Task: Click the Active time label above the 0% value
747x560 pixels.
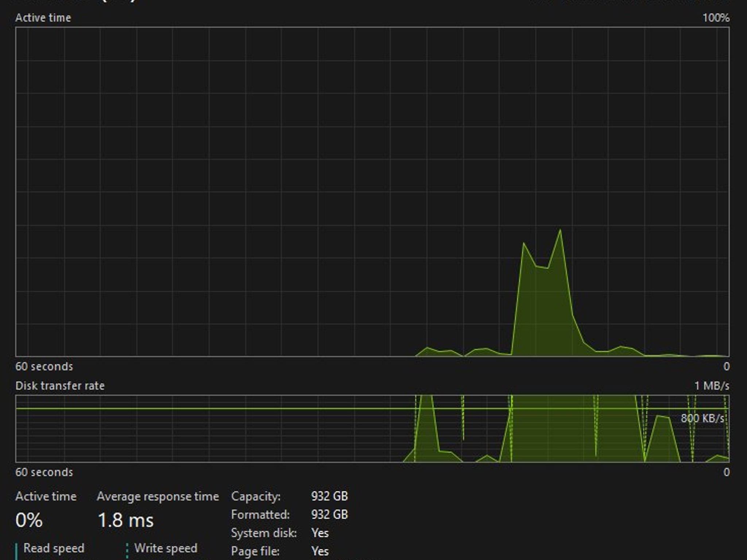Action: (46, 497)
